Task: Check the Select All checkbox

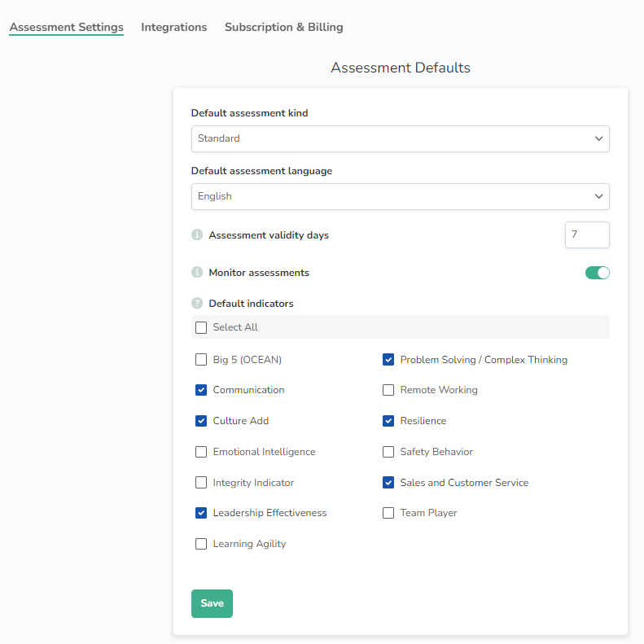Action: coord(201,327)
